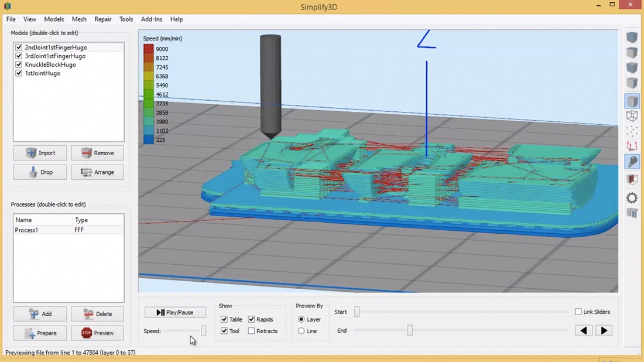Click the topmost cube view icon
Viewport: 644px width, 362px height.
(632, 37)
